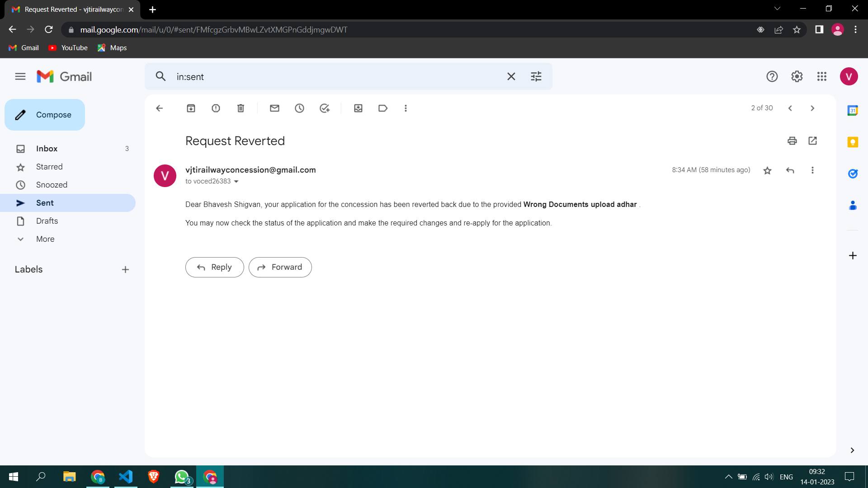The width and height of the screenshot is (868, 488).
Task: Expand recipient details next to voced26383
Action: (x=236, y=182)
